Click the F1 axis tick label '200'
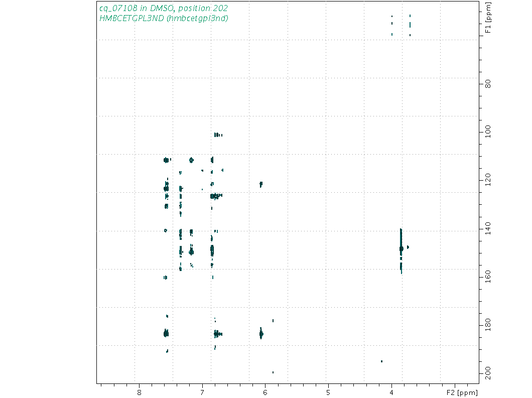This screenshot has height=398, width=532. pos(488,373)
